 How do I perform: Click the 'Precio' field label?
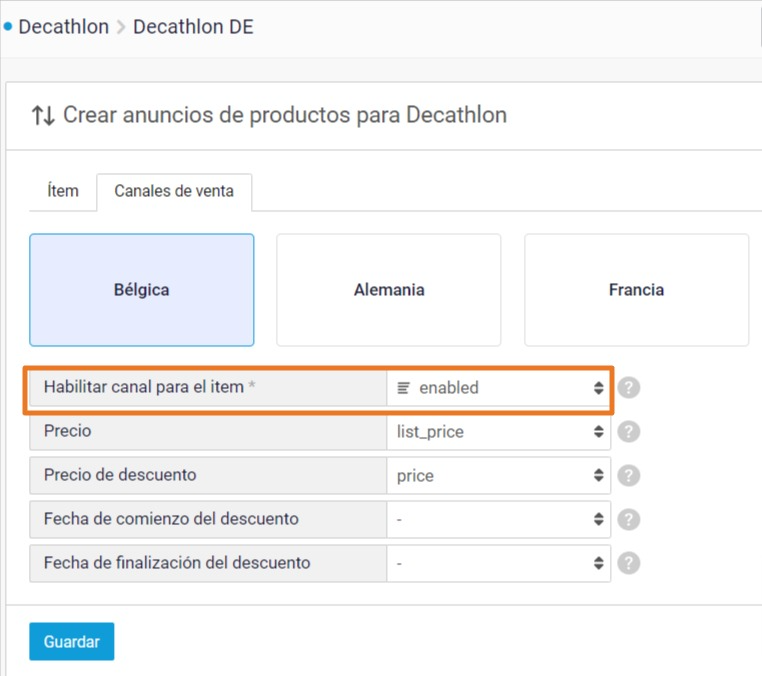click(68, 431)
